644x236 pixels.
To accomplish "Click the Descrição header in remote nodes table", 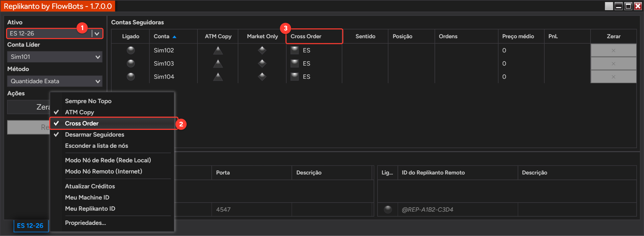I will (577, 173).
